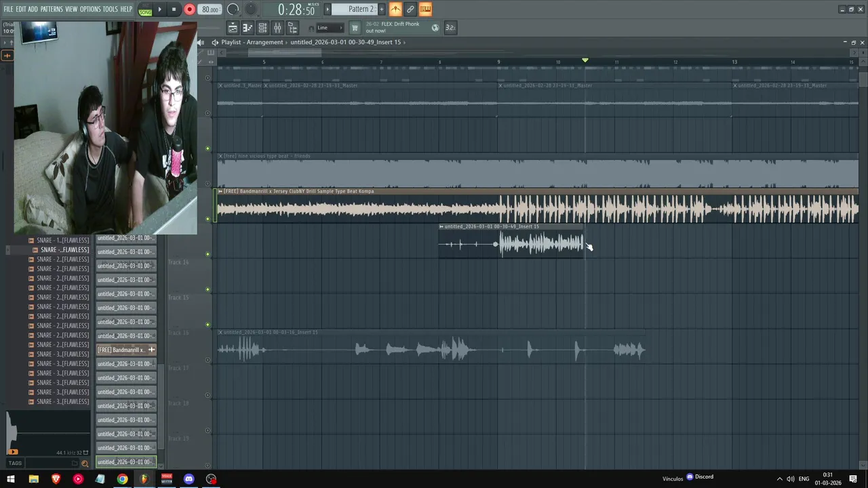Select [FREE] Bandmannill x.. in picker list
Viewport: 868px width, 488px height.
coord(126,350)
